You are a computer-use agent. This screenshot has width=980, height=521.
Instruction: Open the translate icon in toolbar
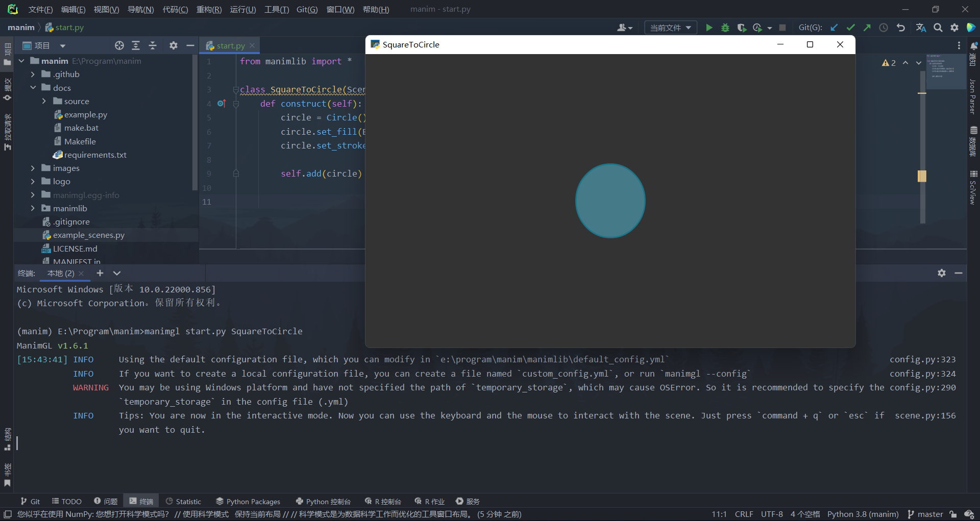click(x=921, y=28)
